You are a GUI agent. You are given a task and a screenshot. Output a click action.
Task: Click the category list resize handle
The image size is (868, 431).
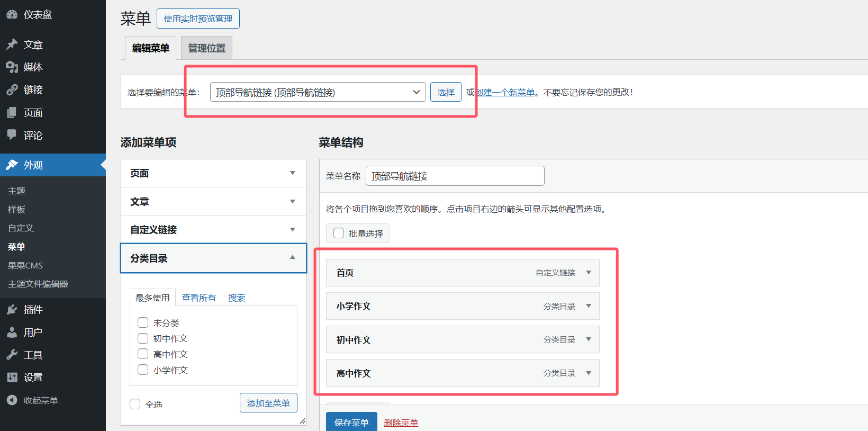pos(302,421)
